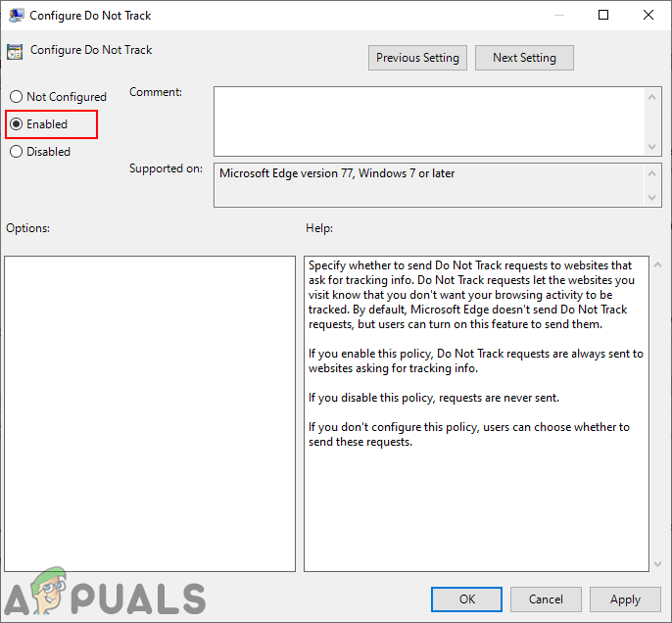Click the Help pane scroll down arrow
The image size is (672, 623).
point(657,564)
